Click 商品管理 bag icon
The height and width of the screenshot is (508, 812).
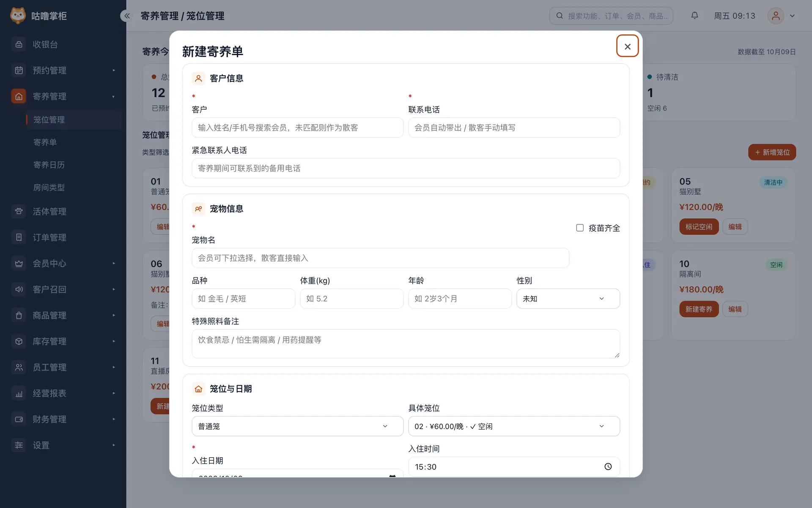point(19,315)
